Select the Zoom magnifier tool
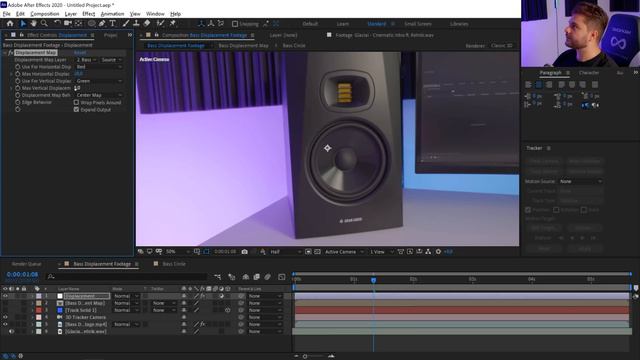 tap(44, 24)
